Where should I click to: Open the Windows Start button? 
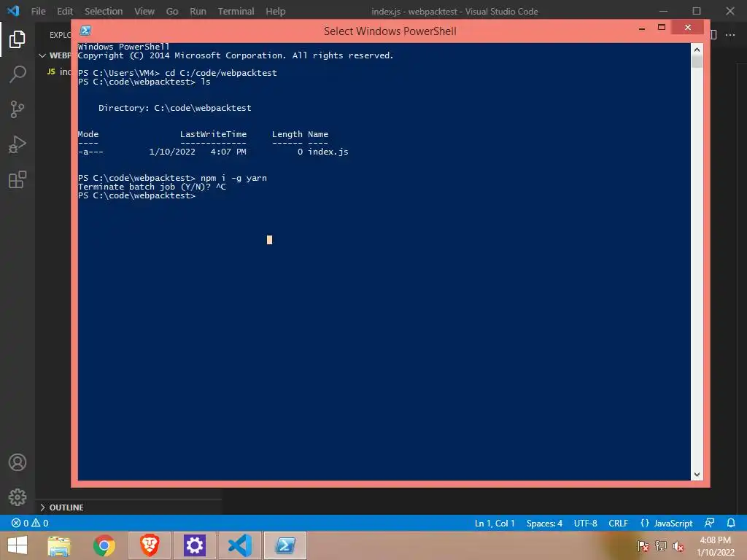(x=18, y=545)
